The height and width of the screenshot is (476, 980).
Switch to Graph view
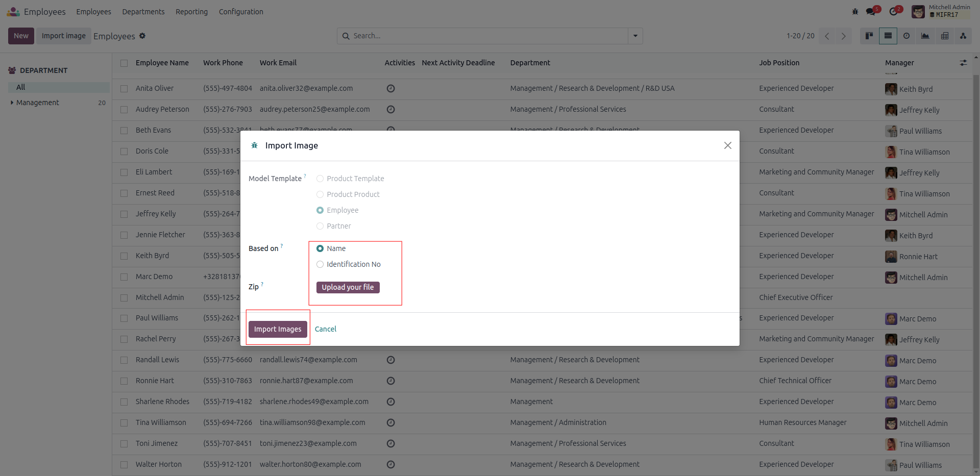pos(925,36)
